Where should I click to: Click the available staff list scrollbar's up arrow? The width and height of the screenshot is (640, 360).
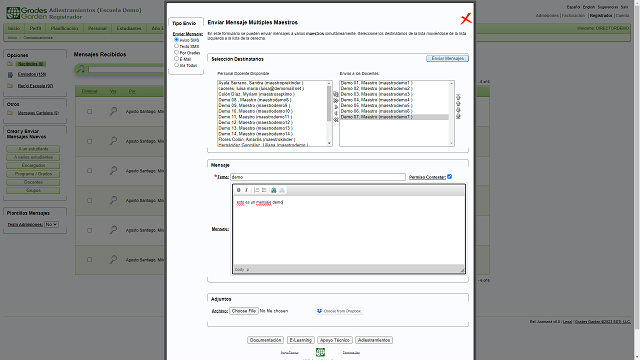329,83
